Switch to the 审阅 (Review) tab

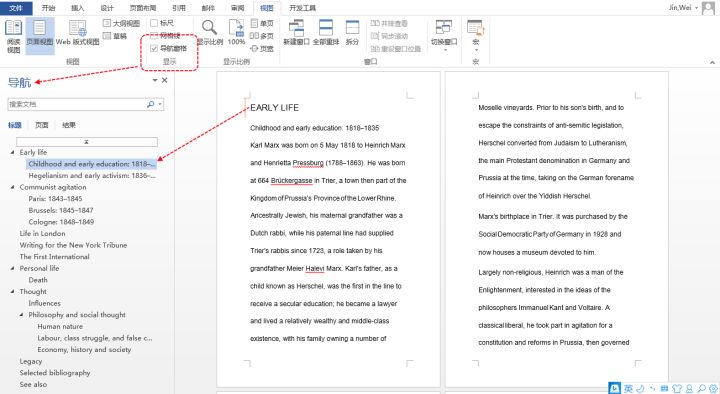click(x=237, y=8)
